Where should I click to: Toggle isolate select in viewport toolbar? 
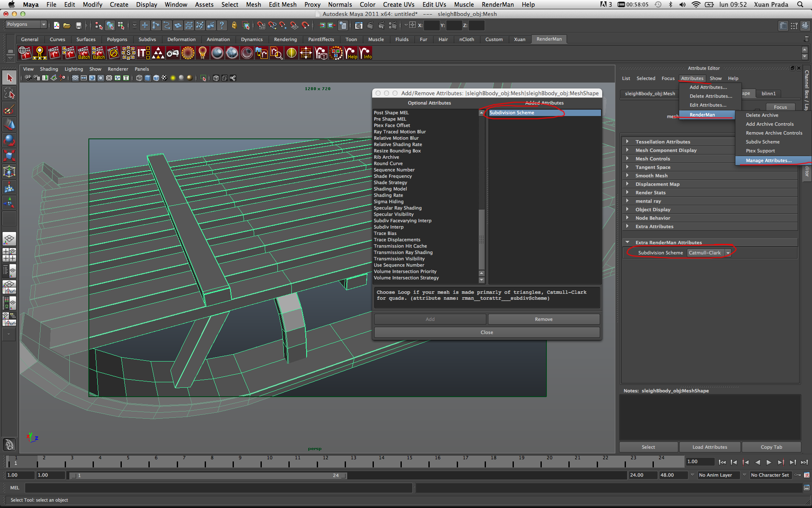[203, 78]
